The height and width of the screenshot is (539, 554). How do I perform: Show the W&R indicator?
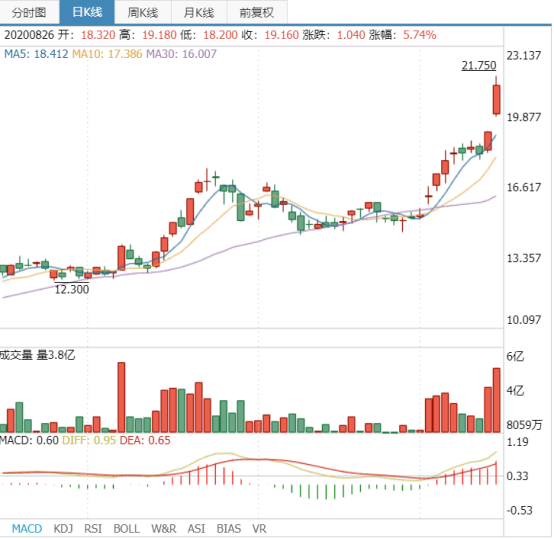(164, 529)
